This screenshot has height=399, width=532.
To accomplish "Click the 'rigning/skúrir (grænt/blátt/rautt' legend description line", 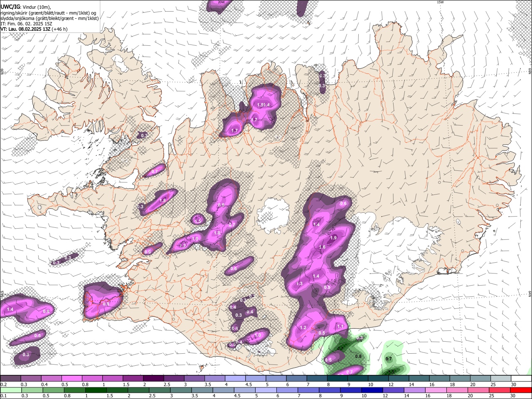I will point(48,13).
